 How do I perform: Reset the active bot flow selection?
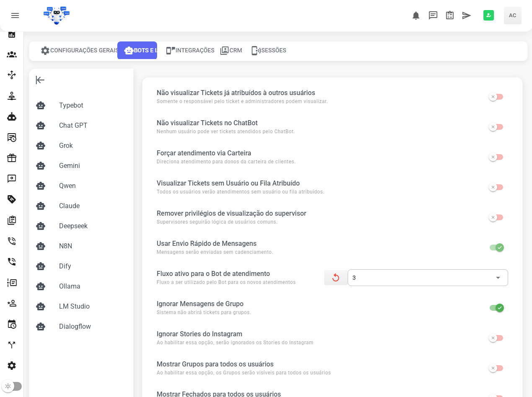[336, 278]
